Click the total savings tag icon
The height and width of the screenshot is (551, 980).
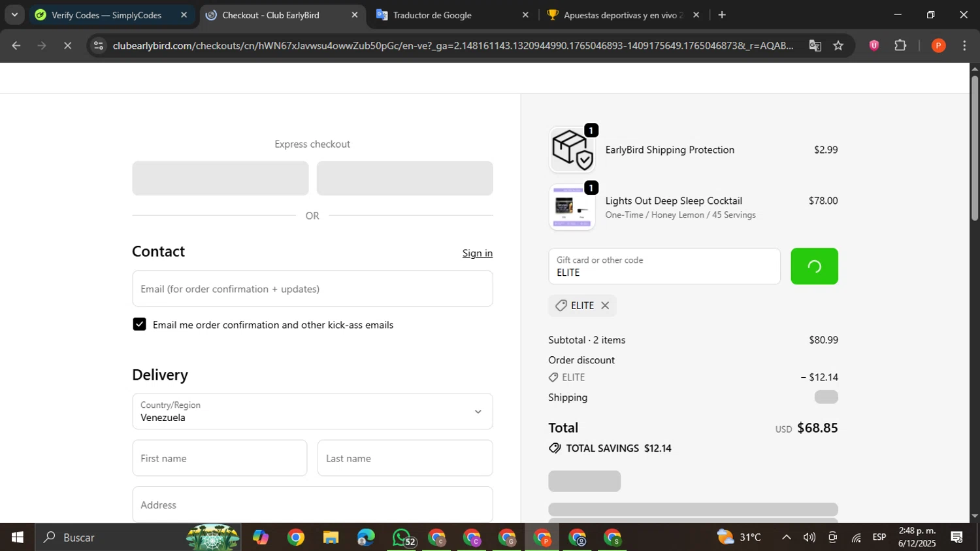[555, 448]
